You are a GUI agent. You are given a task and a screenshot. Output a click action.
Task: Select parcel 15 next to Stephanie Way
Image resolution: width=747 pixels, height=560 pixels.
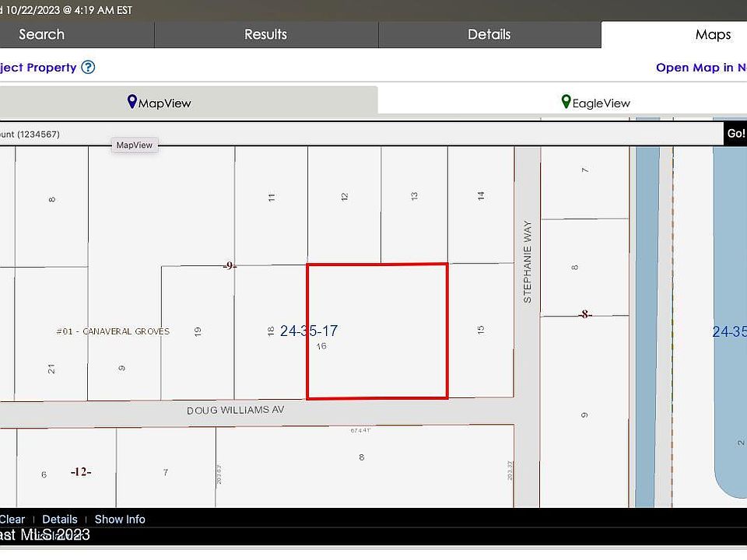click(x=481, y=330)
